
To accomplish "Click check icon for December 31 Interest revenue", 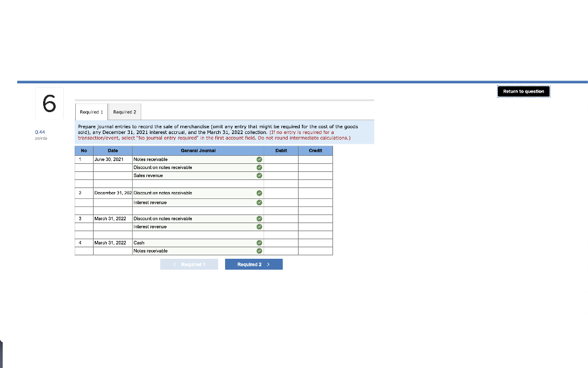I will click(x=259, y=202).
